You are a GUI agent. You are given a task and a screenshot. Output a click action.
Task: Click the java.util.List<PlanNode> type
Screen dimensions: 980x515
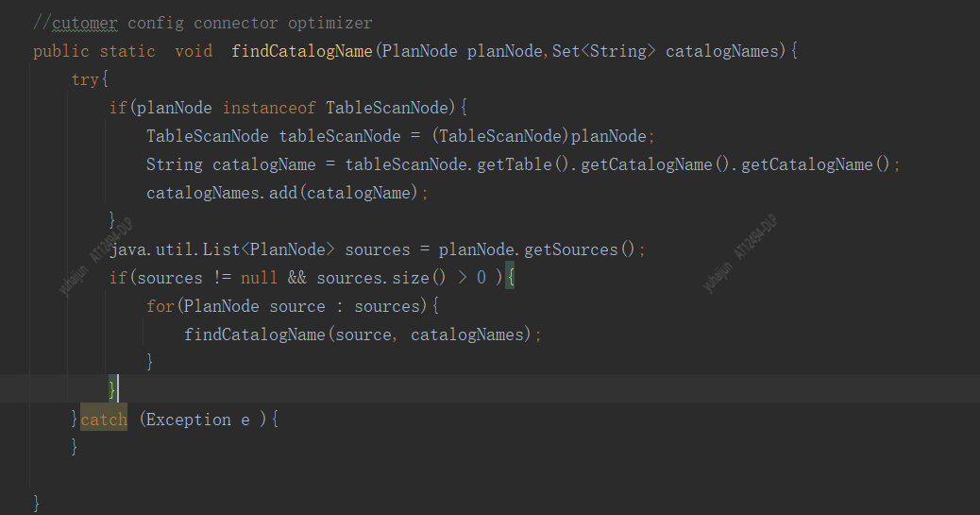coord(222,249)
